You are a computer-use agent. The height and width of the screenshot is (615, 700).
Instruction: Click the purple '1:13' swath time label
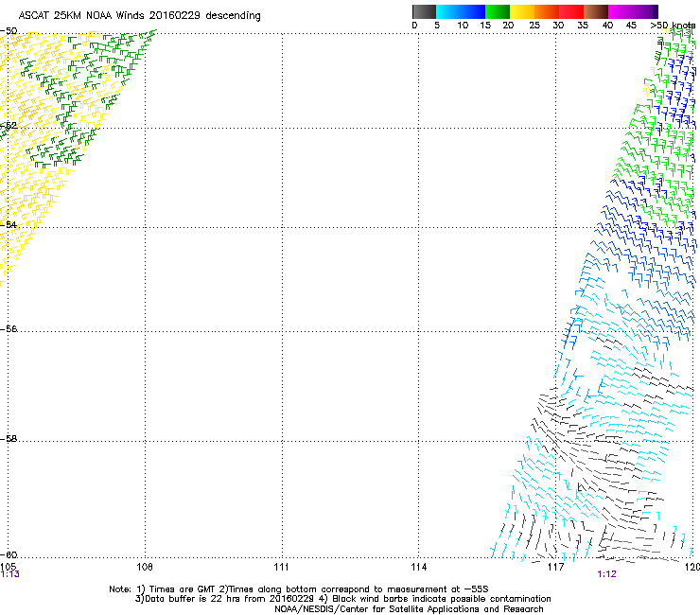[x=9, y=574]
